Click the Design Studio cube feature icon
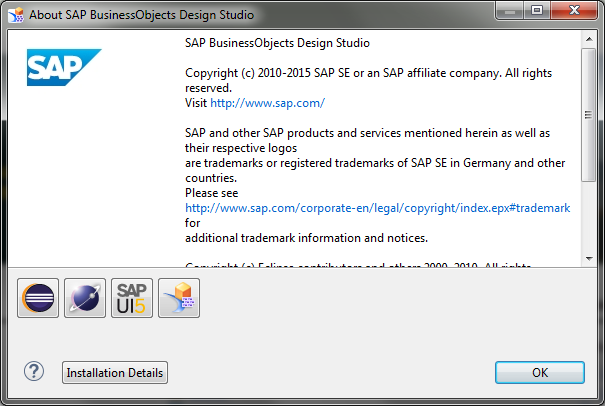This screenshot has height=406, width=605. click(x=179, y=298)
